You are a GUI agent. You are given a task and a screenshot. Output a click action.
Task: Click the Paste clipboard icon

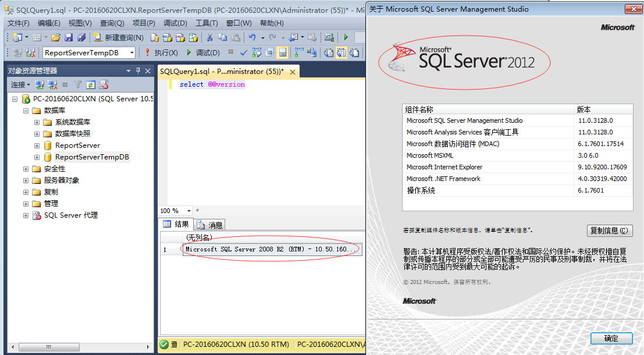point(236,37)
